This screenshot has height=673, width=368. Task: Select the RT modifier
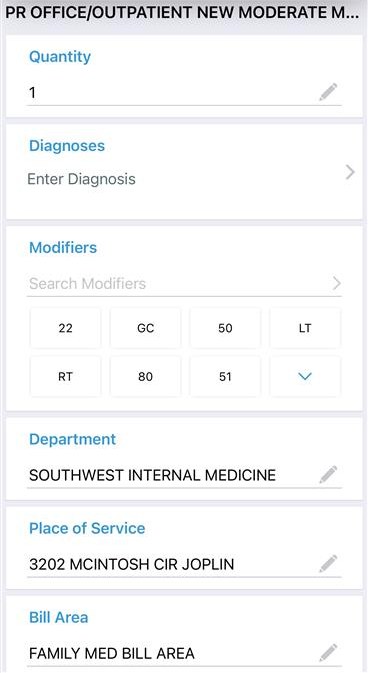(x=65, y=377)
